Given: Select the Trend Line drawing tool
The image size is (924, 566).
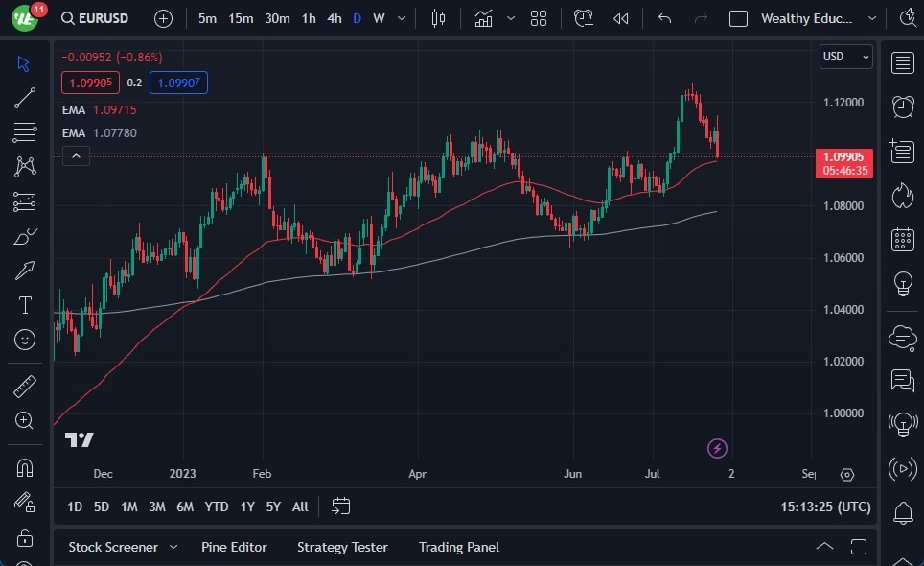Looking at the screenshot, I should 24,98.
